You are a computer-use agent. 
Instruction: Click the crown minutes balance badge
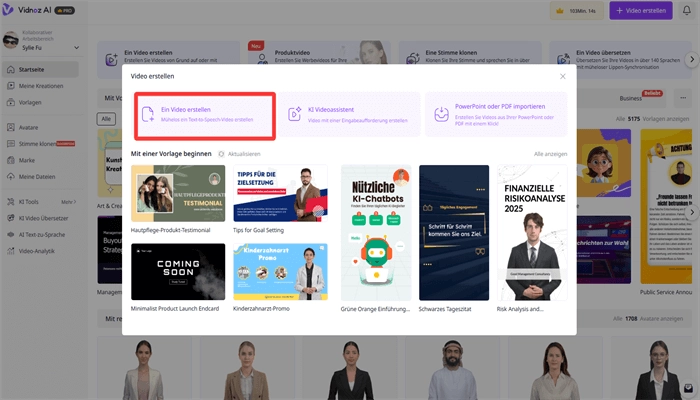click(577, 11)
